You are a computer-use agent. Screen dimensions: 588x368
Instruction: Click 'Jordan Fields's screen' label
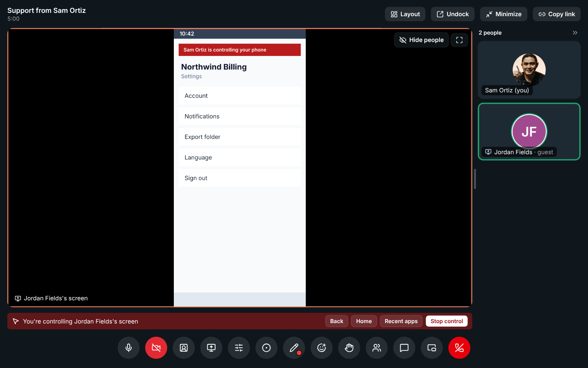[x=56, y=298]
